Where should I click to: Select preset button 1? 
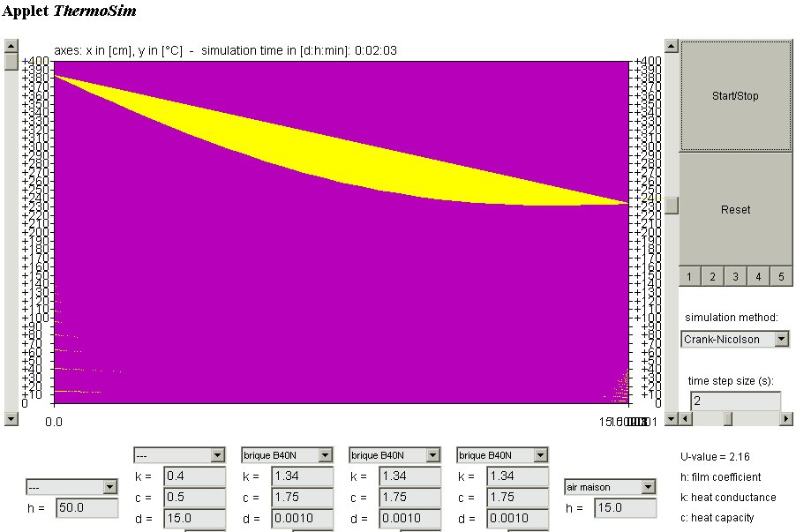(x=689, y=277)
